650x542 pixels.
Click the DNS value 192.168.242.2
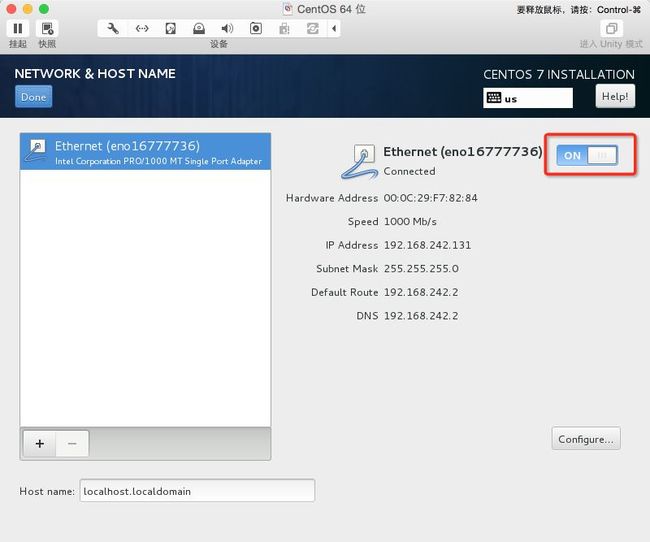(421, 316)
